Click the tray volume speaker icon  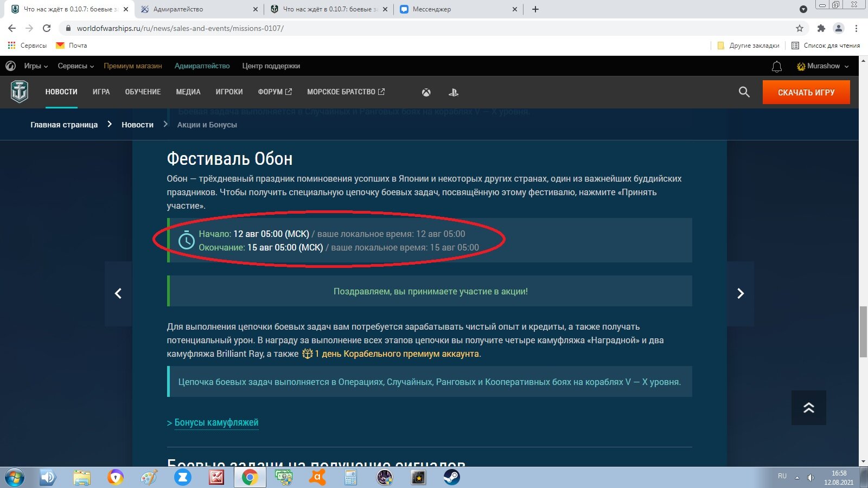(810, 478)
